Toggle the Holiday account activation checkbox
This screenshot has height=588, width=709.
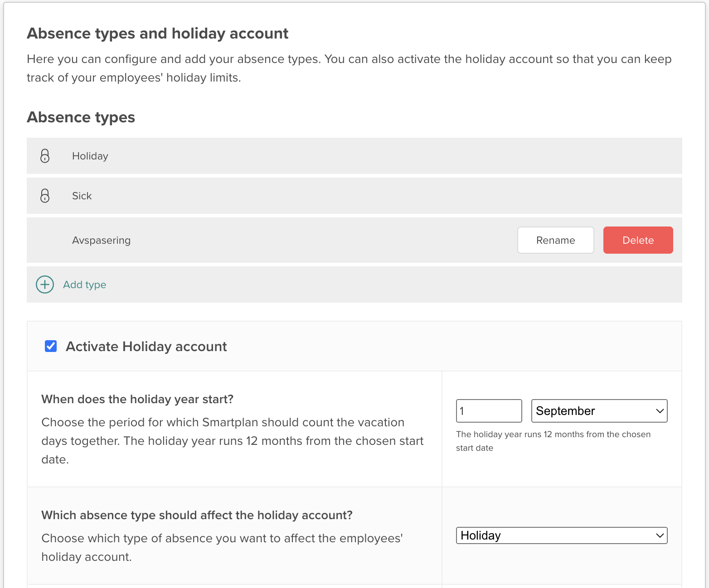point(50,346)
